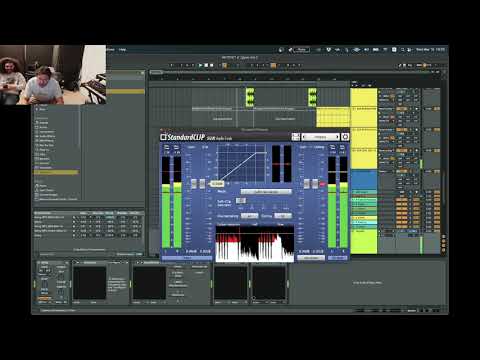Viewport: 480px width, 360px height.
Task: Select Max for Live in the browser
Action: 45,145
